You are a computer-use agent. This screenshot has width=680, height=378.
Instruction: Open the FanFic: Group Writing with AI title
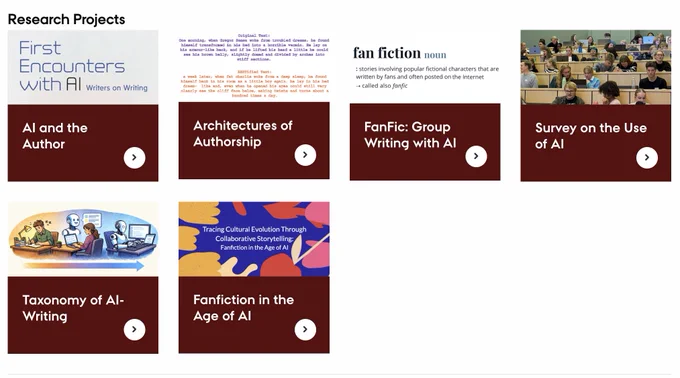[x=410, y=135]
